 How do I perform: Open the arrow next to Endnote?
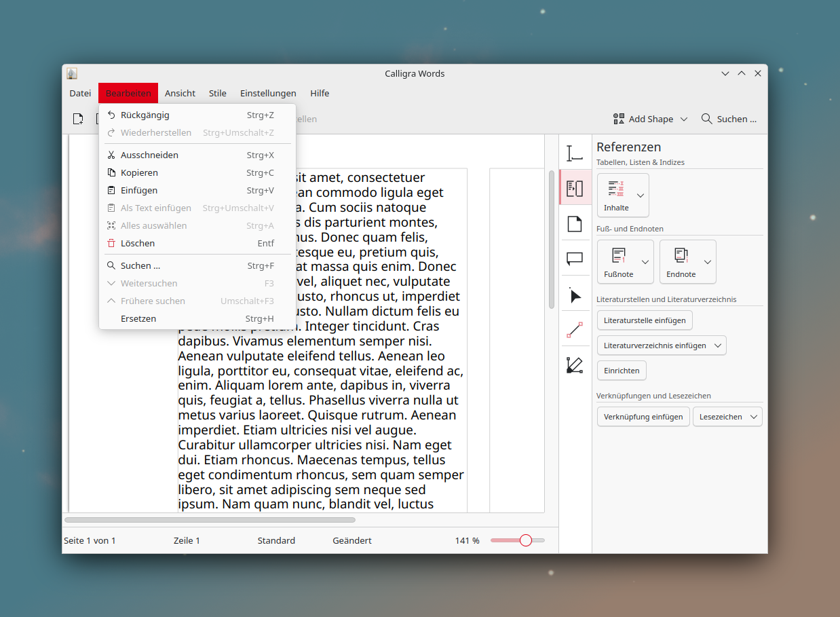(x=708, y=262)
